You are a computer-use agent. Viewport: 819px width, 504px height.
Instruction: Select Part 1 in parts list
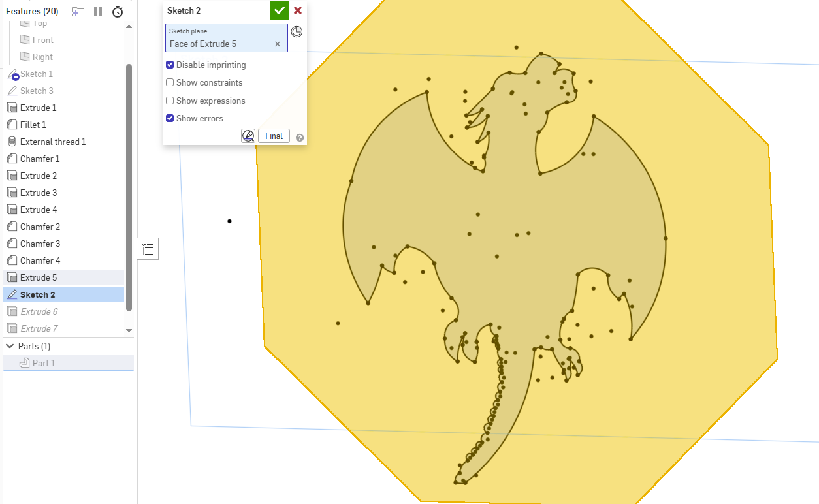click(44, 363)
